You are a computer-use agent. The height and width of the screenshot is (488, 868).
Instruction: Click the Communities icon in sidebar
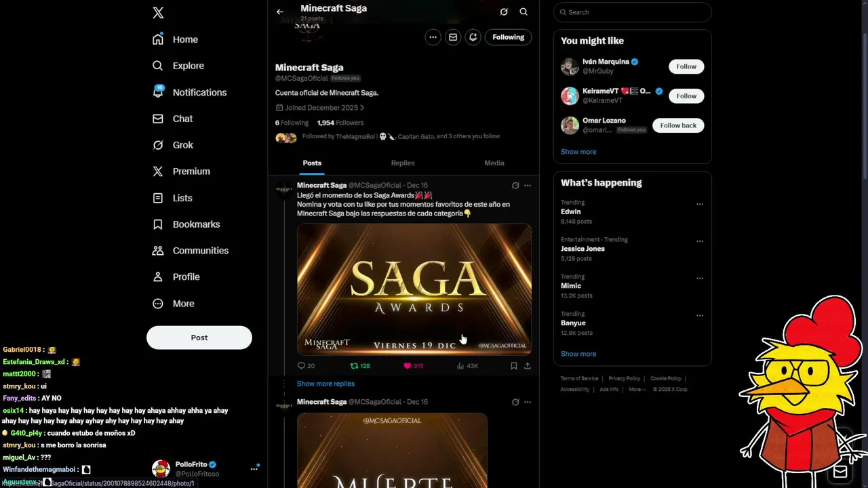[x=158, y=251]
